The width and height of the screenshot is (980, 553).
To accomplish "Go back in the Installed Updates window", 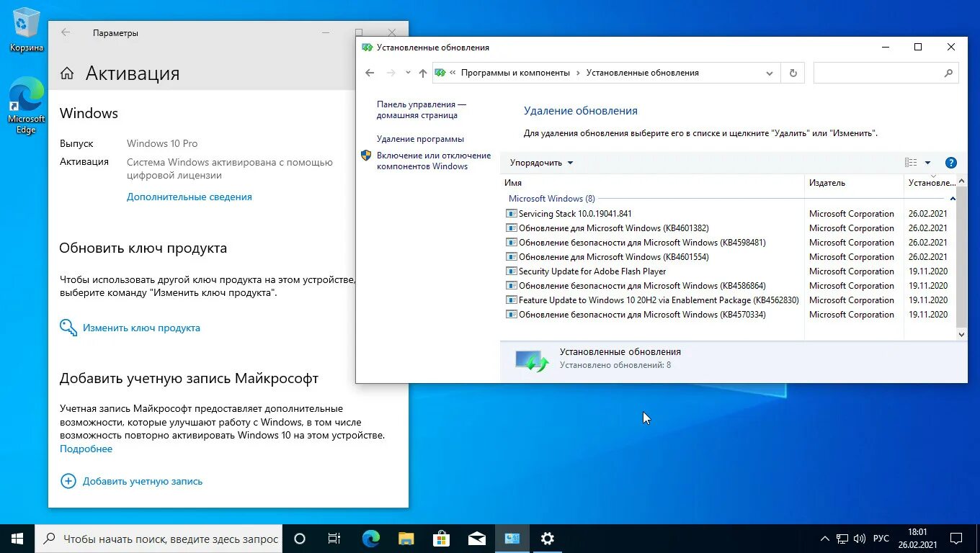I will (370, 73).
